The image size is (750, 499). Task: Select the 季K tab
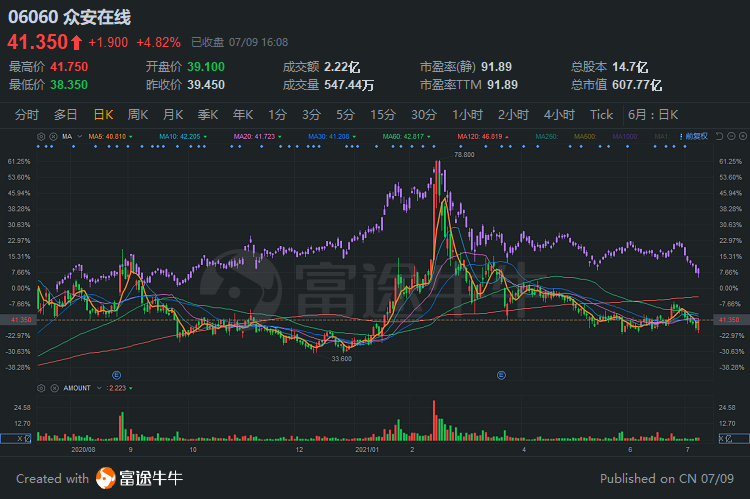pyautogui.click(x=208, y=115)
